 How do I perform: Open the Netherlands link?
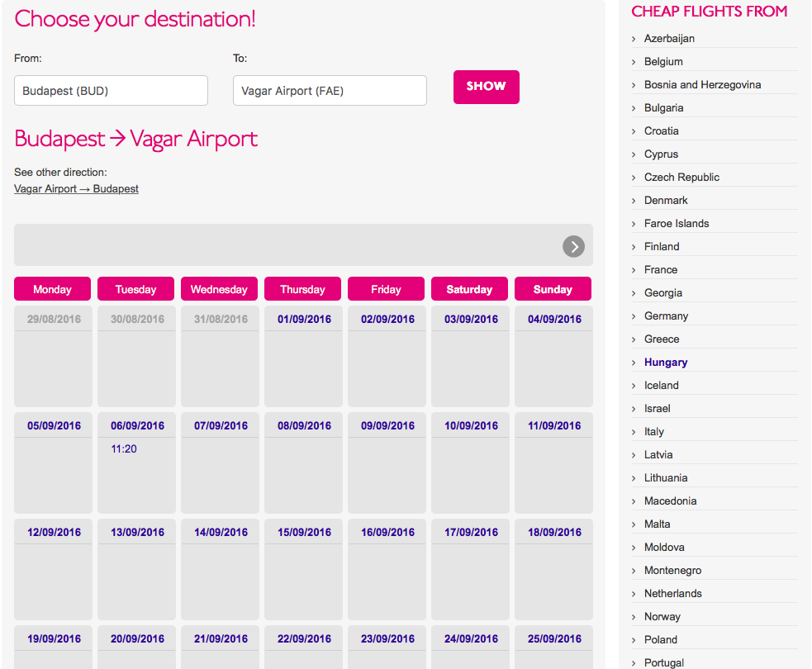(x=672, y=593)
